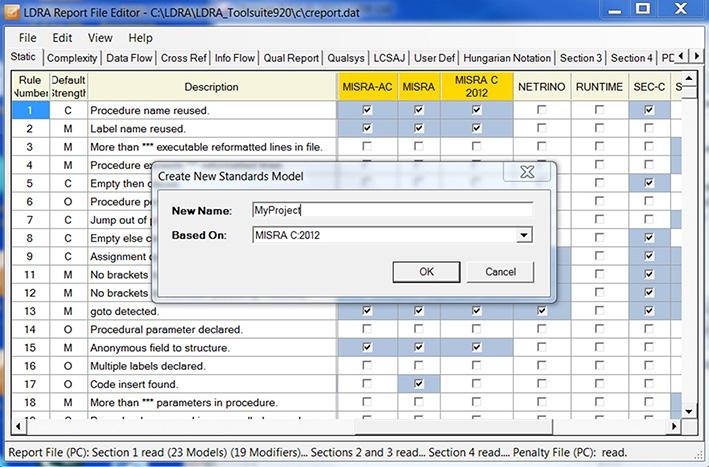709x467 pixels.
Task: Select 'Label name reused.' description
Action: click(138, 129)
